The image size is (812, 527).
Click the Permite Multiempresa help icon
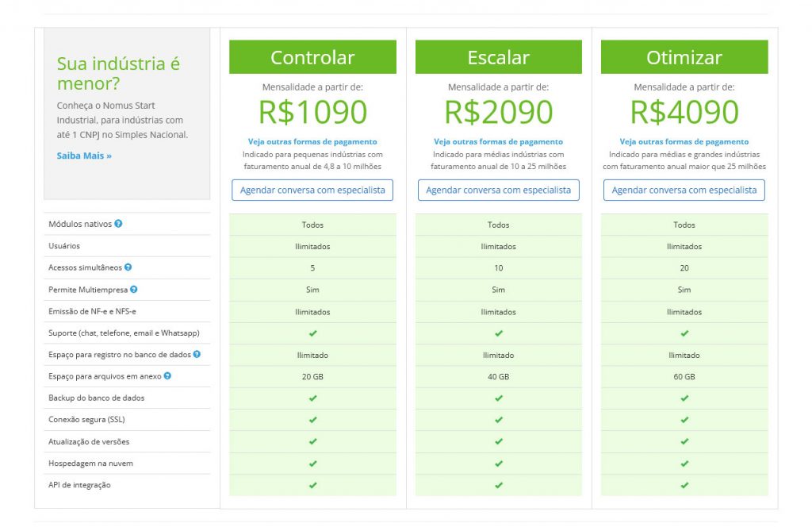tap(134, 290)
